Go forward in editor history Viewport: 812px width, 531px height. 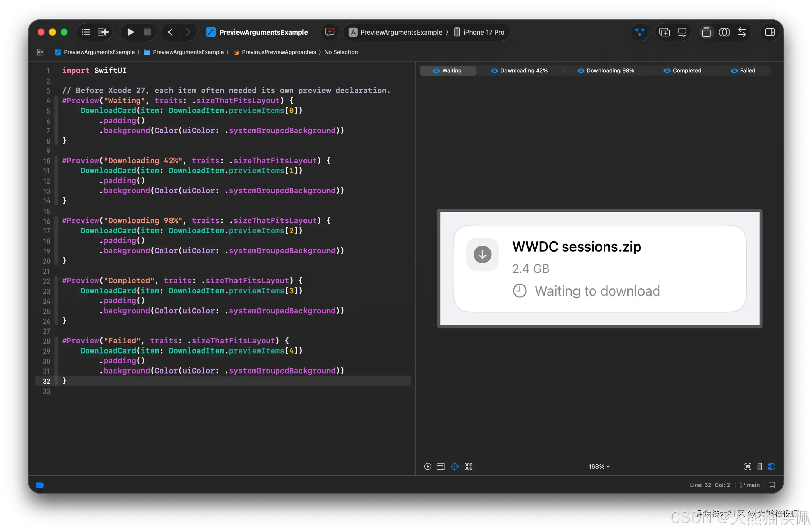tap(188, 32)
